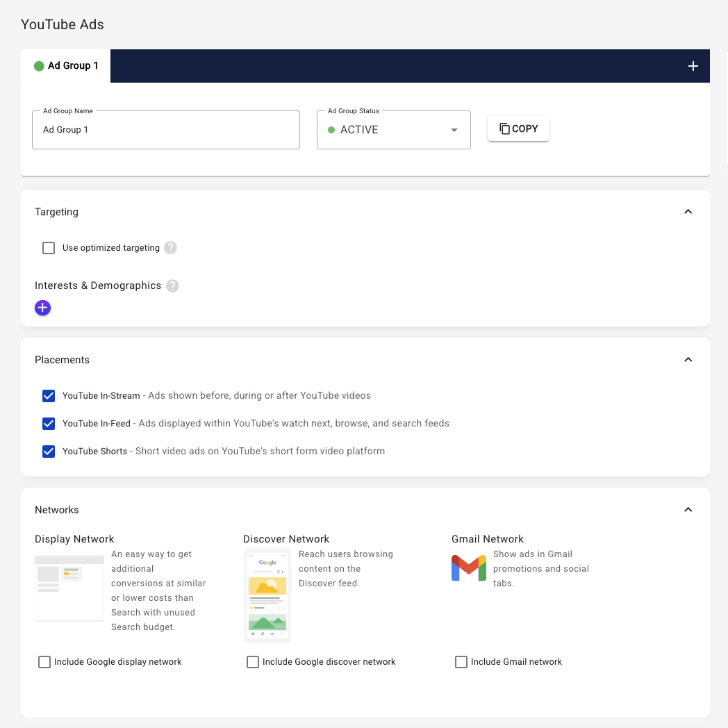
Task: Click the Gmail logo icon
Action: [469, 568]
